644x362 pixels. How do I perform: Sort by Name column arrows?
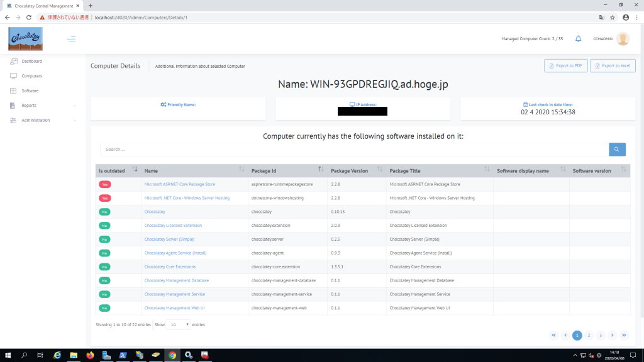241,169
